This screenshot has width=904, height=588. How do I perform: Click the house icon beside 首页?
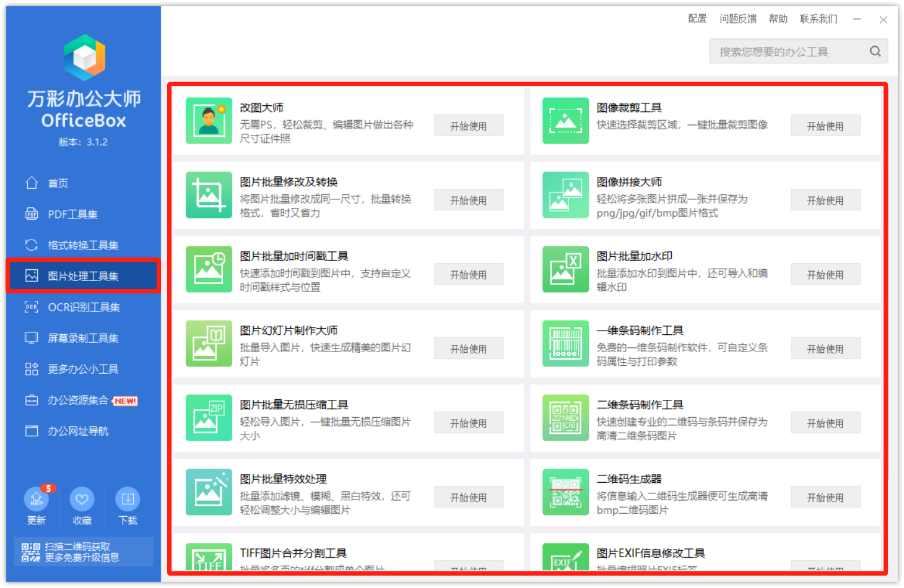click(32, 183)
